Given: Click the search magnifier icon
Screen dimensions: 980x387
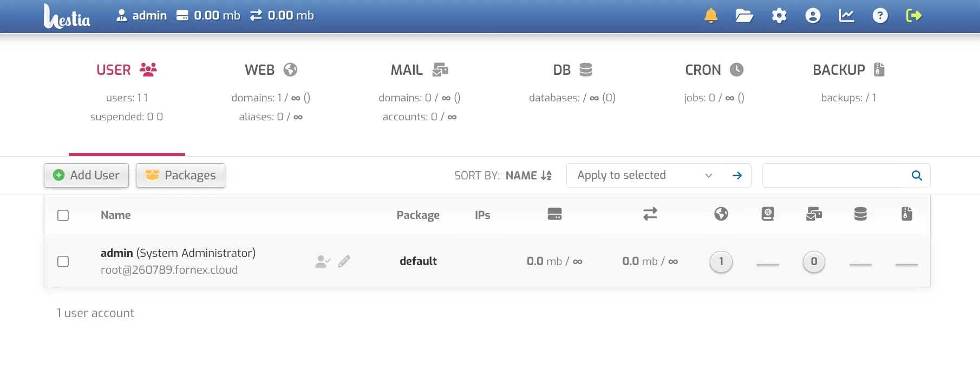Looking at the screenshot, I should coord(917,176).
